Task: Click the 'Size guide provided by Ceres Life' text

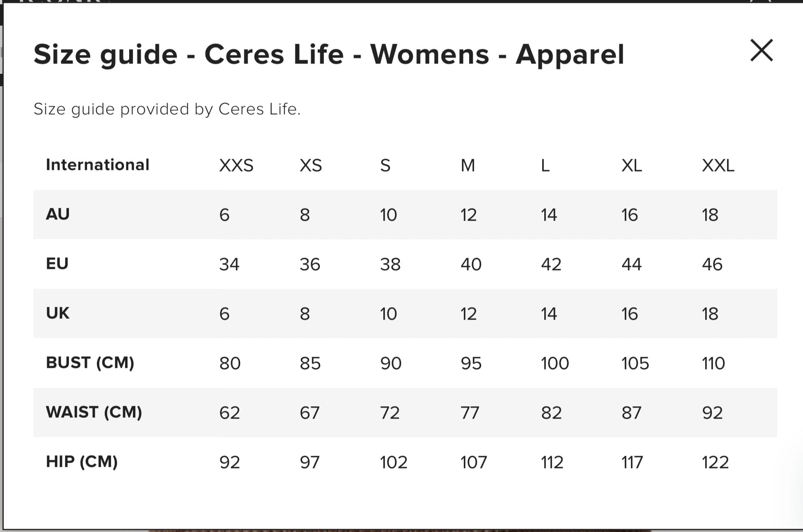Action: click(167, 109)
